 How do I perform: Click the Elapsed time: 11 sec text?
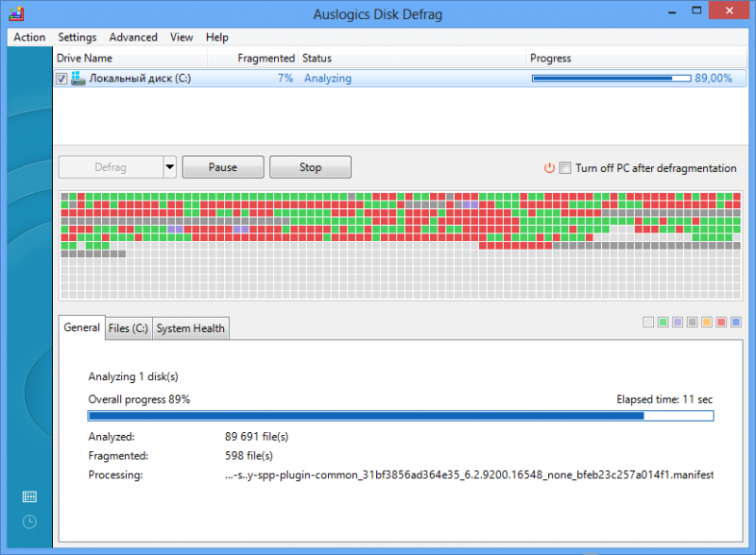pos(664,399)
